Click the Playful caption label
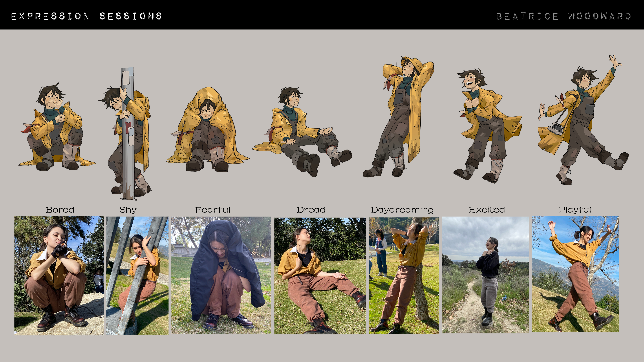The image size is (644, 362). tap(575, 210)
